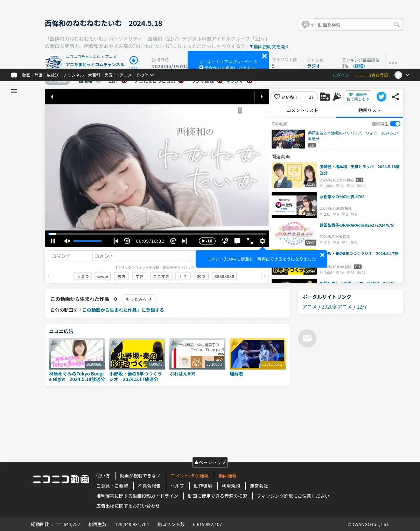
Task: Expand the user account chevron
Action: pyautogui.click(x=407, y=75)
